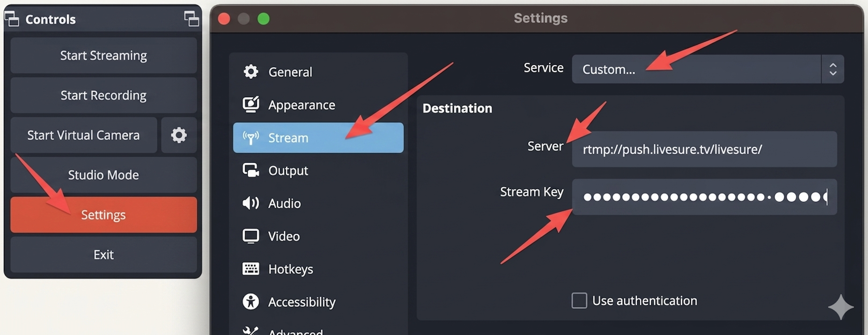This screenshot has width=868, height=335.
Task: Click the Accessibility icon in Settings sidebar
Action: pyautogui.click(x=251, y=302)
